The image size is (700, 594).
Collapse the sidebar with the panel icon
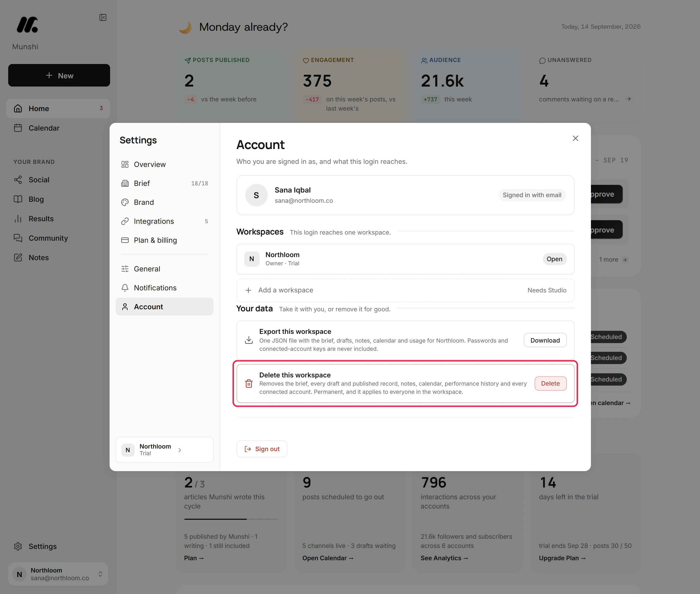click(x=103, y=17)
